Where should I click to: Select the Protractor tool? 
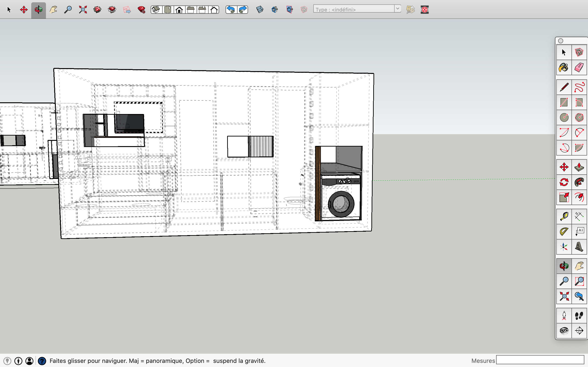point(564,231)
